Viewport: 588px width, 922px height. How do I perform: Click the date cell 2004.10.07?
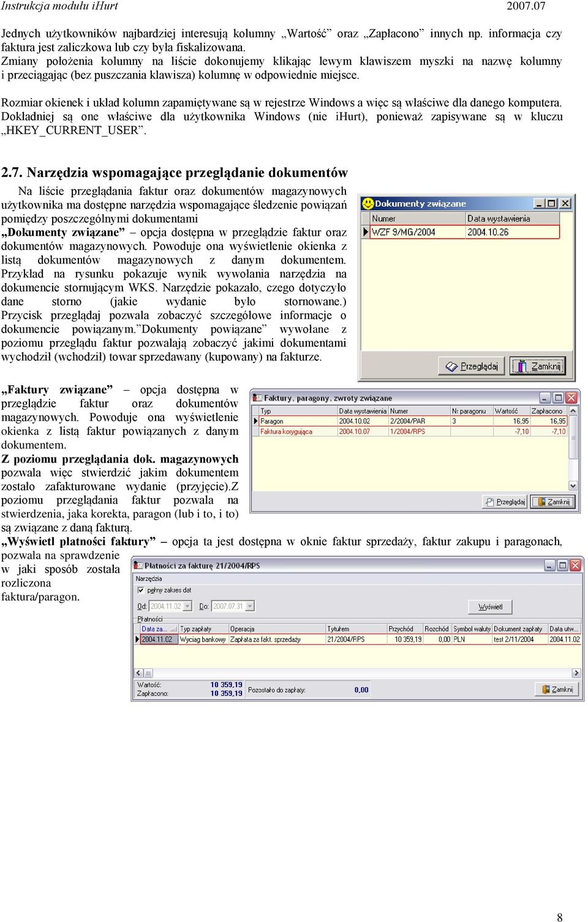[363, 431]
